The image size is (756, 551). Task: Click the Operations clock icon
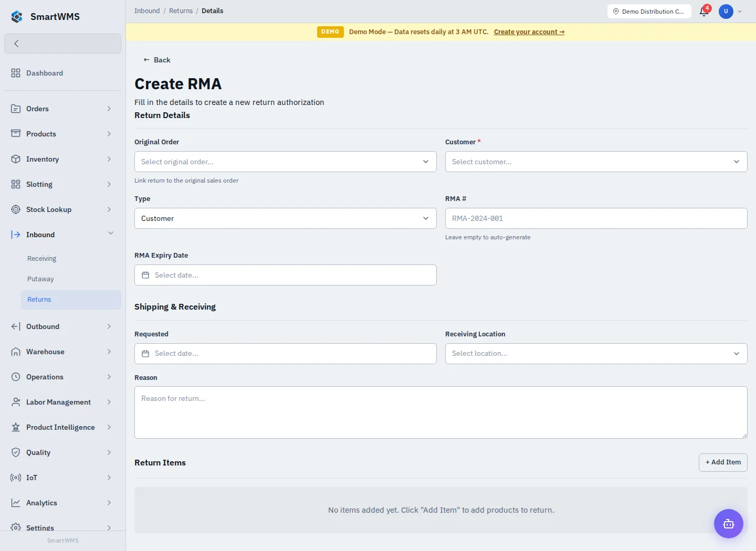coord(16,377)
